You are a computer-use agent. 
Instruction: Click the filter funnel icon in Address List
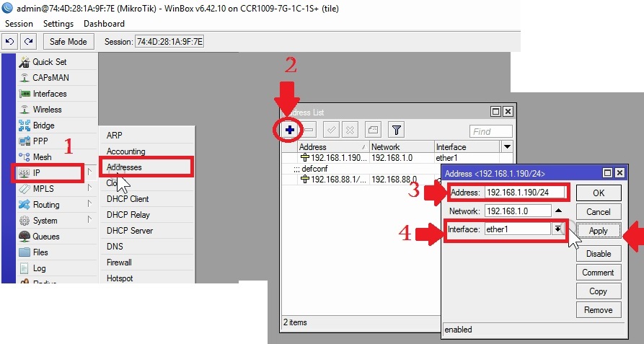point(396,130)
